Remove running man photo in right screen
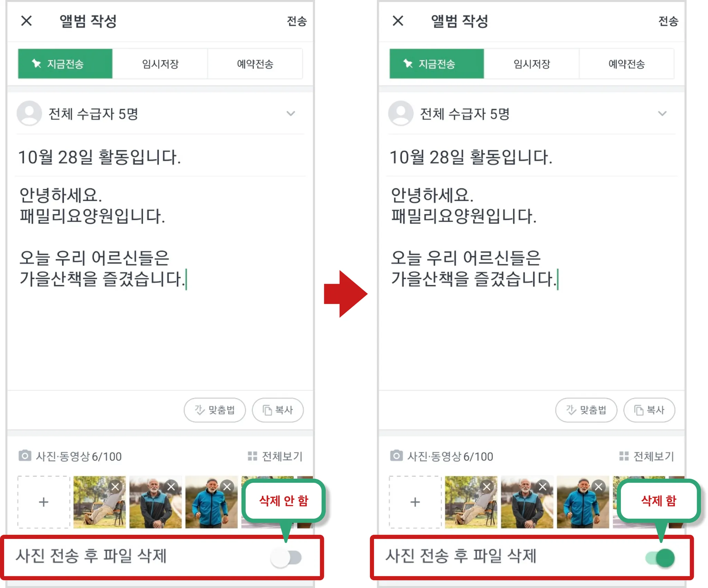The height and width of the screenshot is (588, 708). pos(598,487)
